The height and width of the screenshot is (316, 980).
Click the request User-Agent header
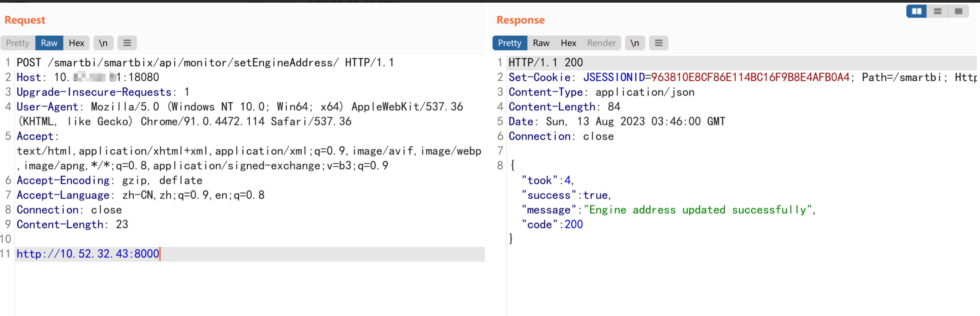240,114
